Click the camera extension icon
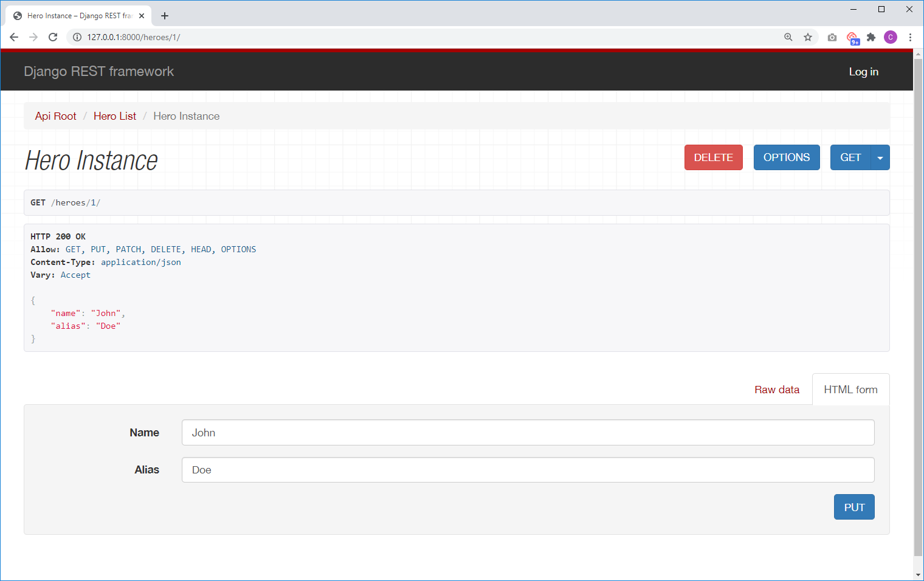924x581 pixels. [832, 37]
